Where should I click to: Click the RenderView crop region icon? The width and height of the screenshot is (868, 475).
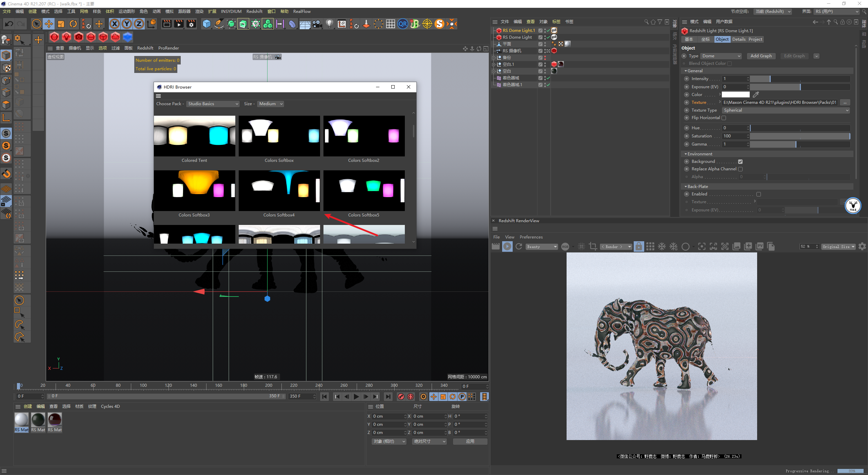pos(593,247)
